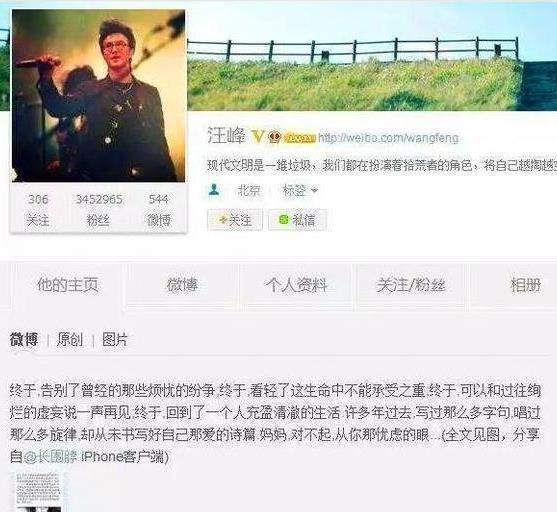The height and width of the screenshot is (512, 557).
Task: Click the blue person gender icon
Action: click(x=214, y=190)
